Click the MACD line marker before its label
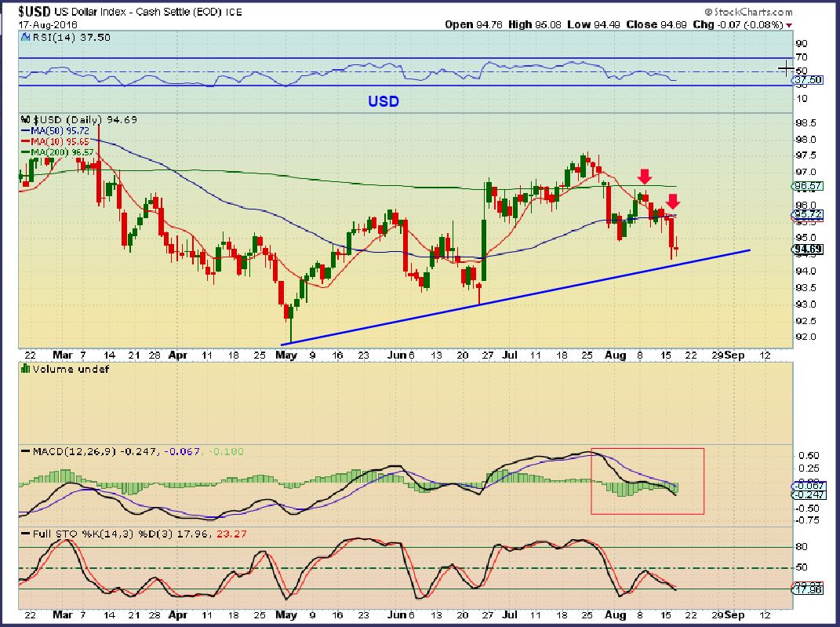Image resolution: width=840 pixels, height=627 pixels. point(24,452)
